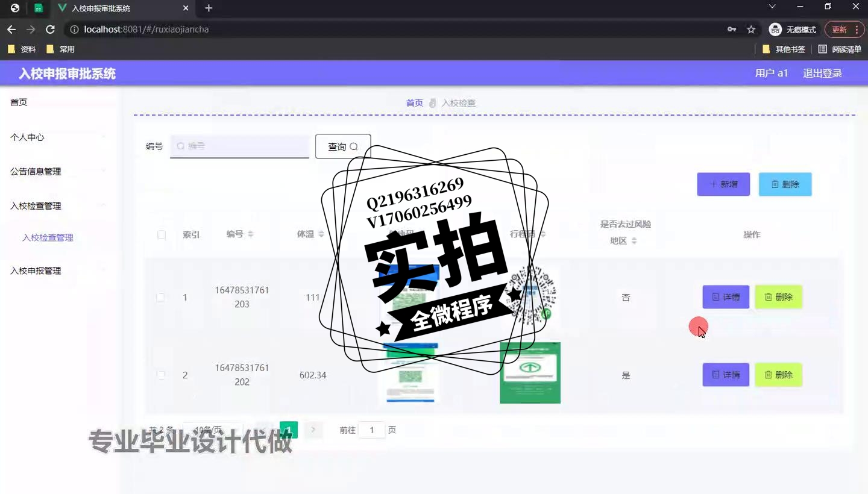The image size is (868, 494).
Task: Open the 阅读清单 reading list
Action: tap(840, 49)
